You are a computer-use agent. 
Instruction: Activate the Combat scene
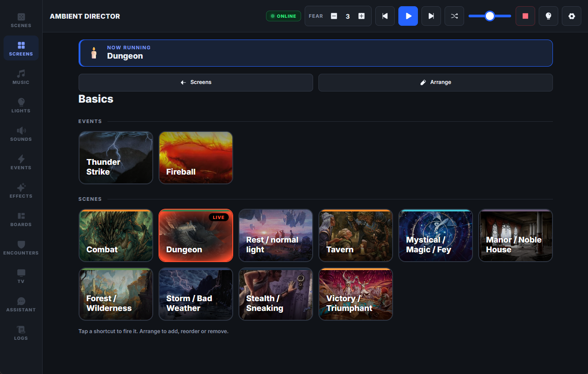click(x=116, y=235)
